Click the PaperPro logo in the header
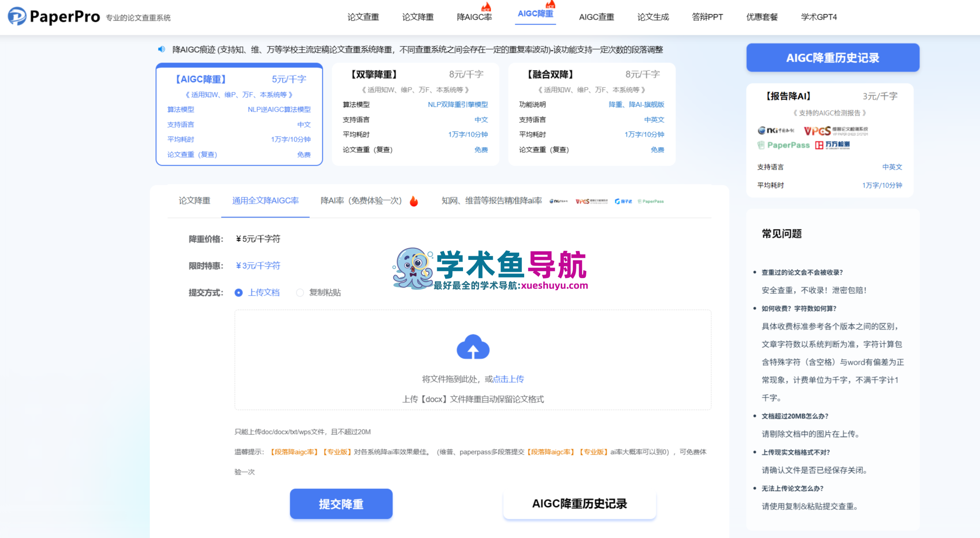This screenshot has width=980, height=538. (54, 17)
